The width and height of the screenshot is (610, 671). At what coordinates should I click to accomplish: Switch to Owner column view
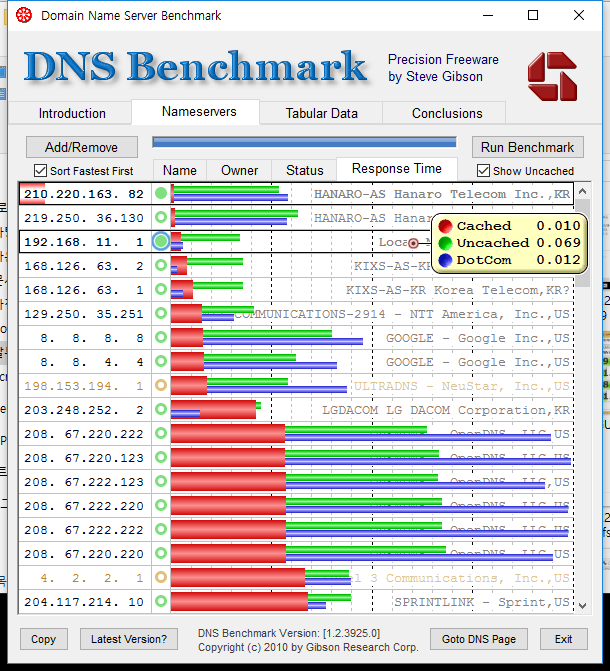click(x=239, y=170)
